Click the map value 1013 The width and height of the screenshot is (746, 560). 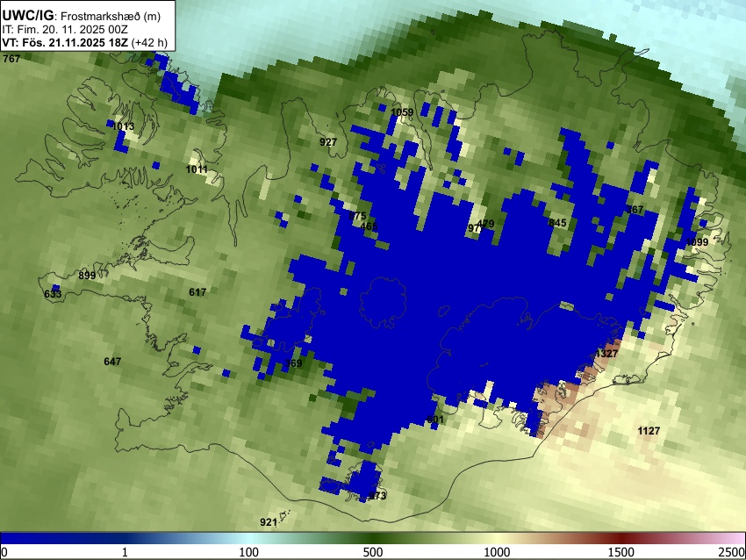(x=123, y=126)
